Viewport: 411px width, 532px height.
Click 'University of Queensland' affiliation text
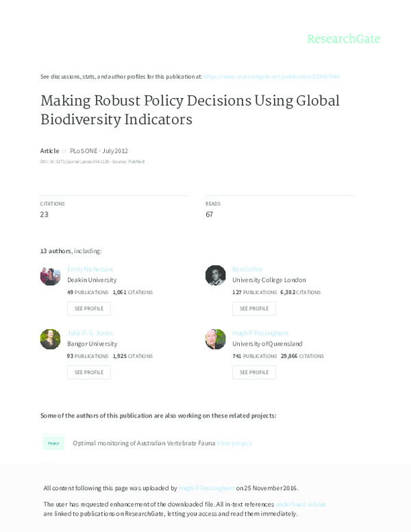tap(267, 343)
